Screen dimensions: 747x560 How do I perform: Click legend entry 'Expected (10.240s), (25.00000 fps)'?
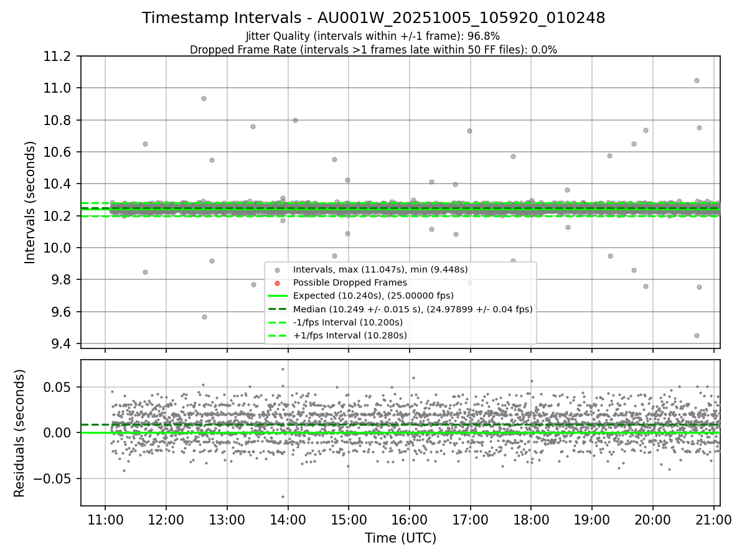pyautogui.click(x=374, y=296)
